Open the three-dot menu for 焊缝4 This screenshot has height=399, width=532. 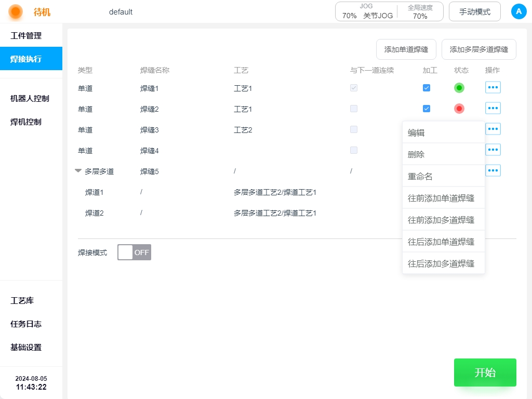click(493, 150)
